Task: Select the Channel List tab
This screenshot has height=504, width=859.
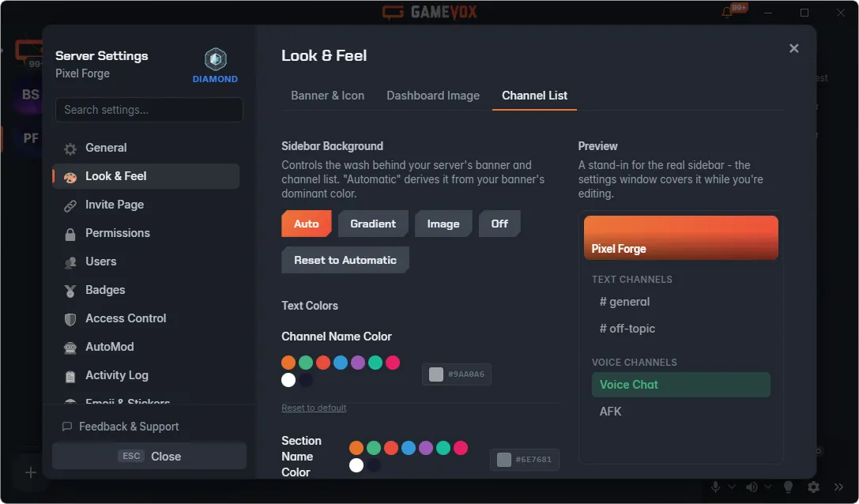Action: tap(535, 96)
